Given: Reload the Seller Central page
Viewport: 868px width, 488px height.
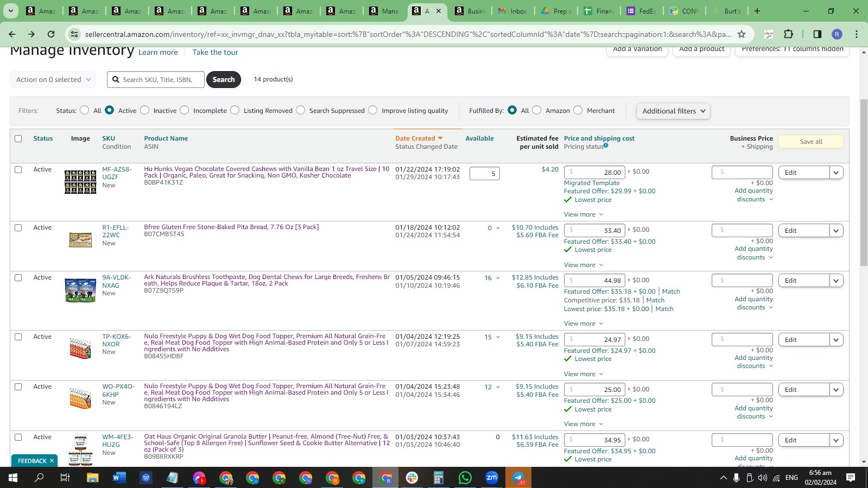Looking at the screenshot, I should 51,34.
